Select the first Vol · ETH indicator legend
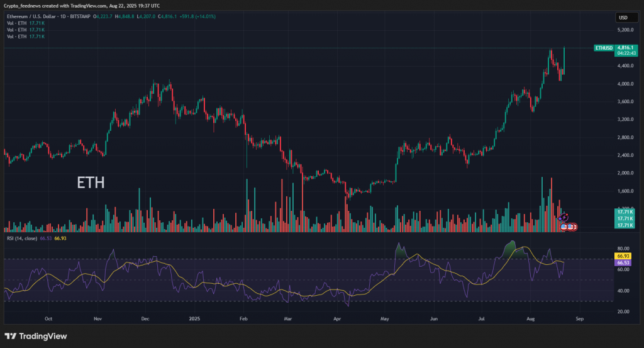644x348 pixels. pos(25,23)
